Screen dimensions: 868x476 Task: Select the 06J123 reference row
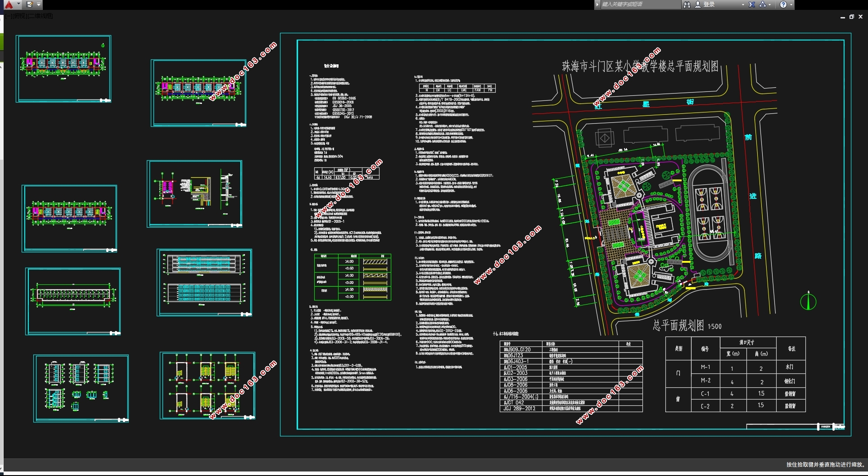[571, 355]
